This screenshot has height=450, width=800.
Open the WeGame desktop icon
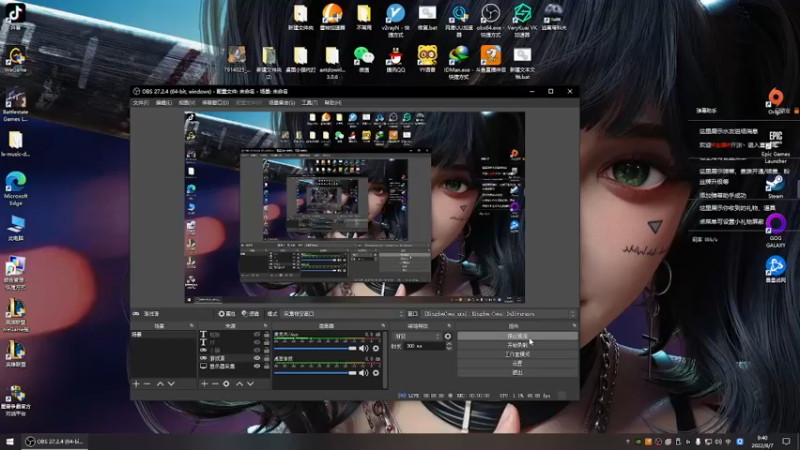(x=15, y=60)
